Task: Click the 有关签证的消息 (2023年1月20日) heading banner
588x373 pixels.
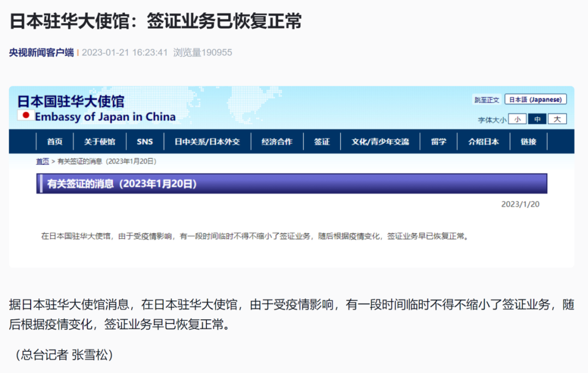Action: [x=292, y=183]
